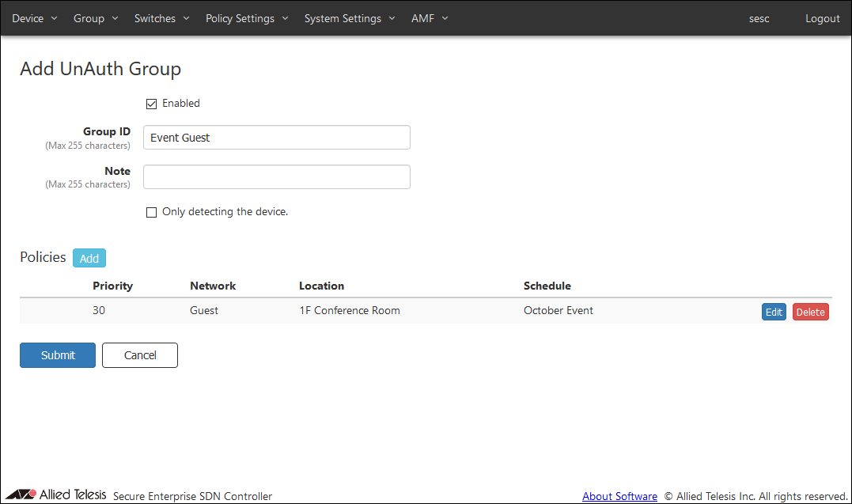
Task: Tick 'Only detecting the device' checkbox
Action: (x=152, y=212)
